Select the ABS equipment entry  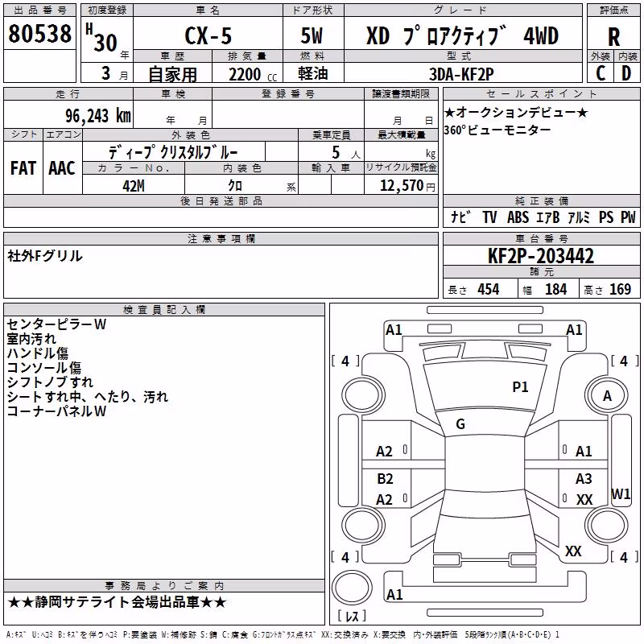[518, 217]
